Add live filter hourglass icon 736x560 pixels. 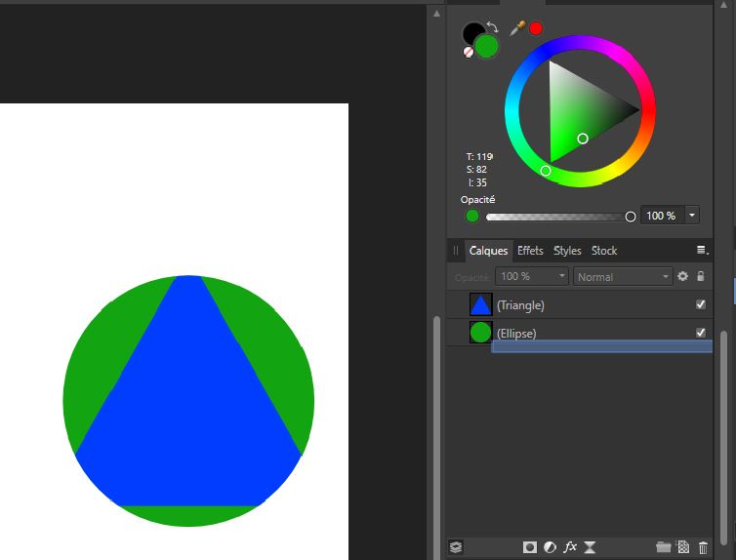590,547
